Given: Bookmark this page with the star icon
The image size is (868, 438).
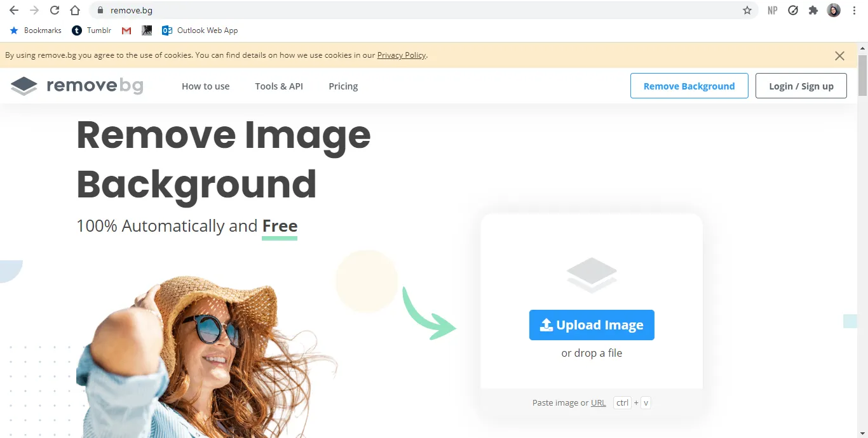Looking at the screenshot, I should point(747,10).
